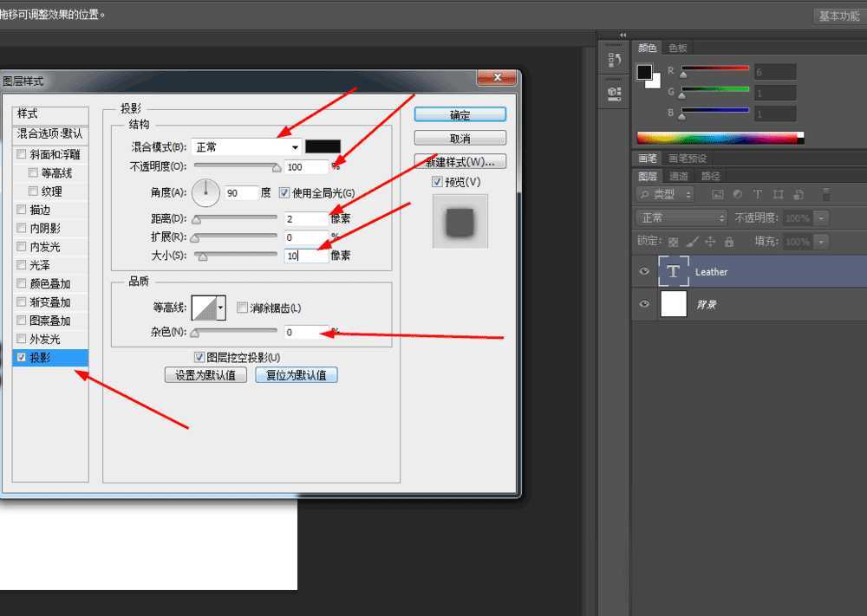Click the New Style button
This screenshot has width=867, height=616.
point(460,161)
